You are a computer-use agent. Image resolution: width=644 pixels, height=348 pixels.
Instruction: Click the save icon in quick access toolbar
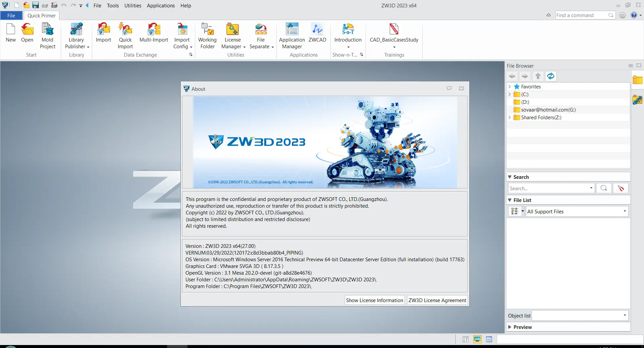point(36,5)
